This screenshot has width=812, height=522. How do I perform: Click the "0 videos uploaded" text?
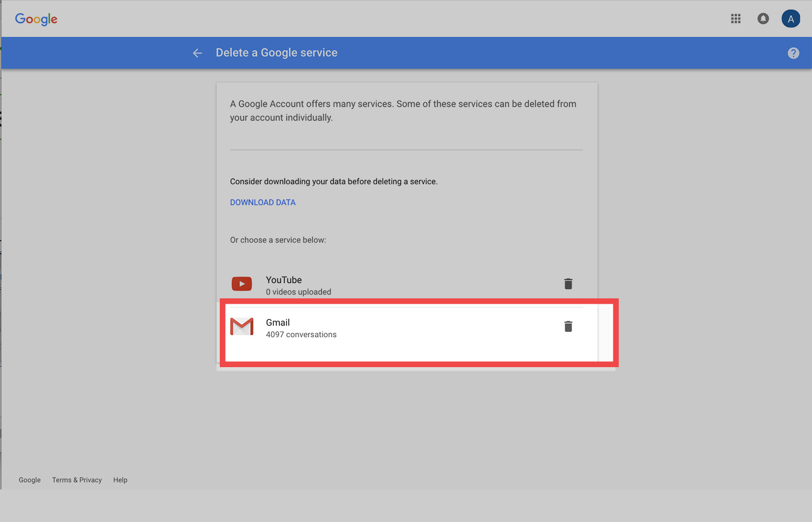pos(298,292)
